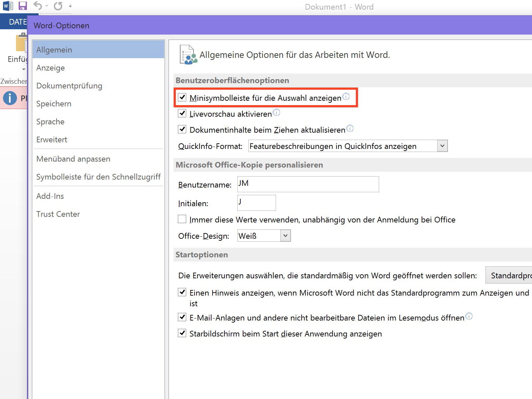Viewport: 532px width, 399px height.
Task: Click in the Benutzername text field
Action: tap(308, 184)
